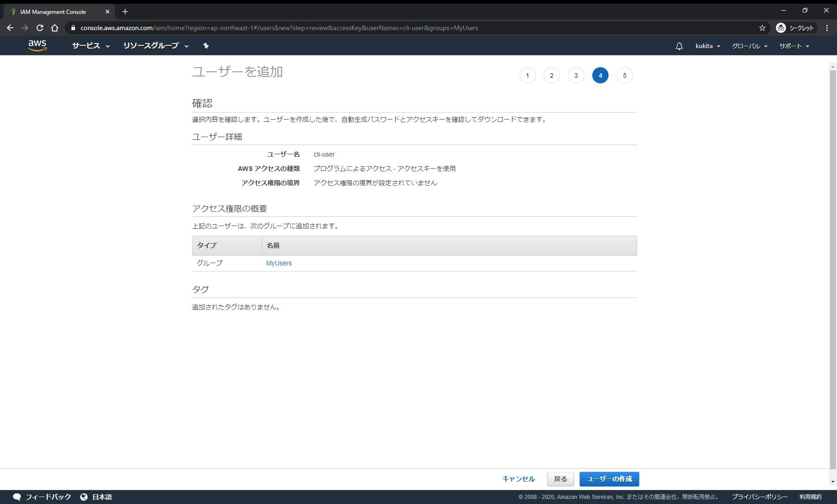The image size is (837, 504).
Task: Open the notifications bell icon
Action: point(679,46)
